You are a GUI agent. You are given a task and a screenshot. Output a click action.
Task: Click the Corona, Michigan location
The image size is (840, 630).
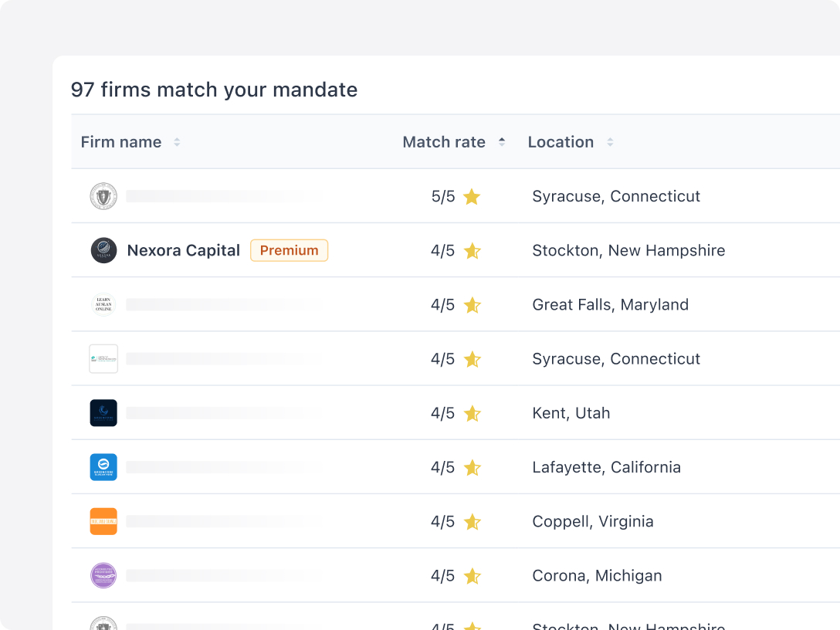597,576
